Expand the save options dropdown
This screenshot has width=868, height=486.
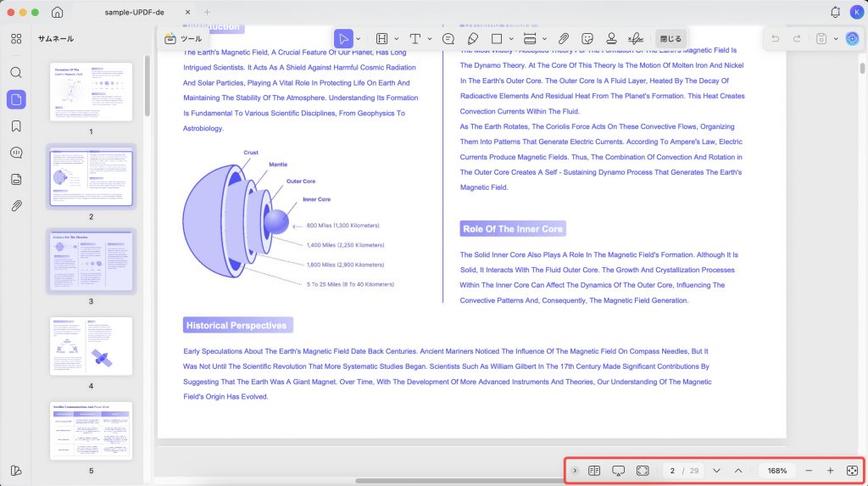[x=835, y=39]
